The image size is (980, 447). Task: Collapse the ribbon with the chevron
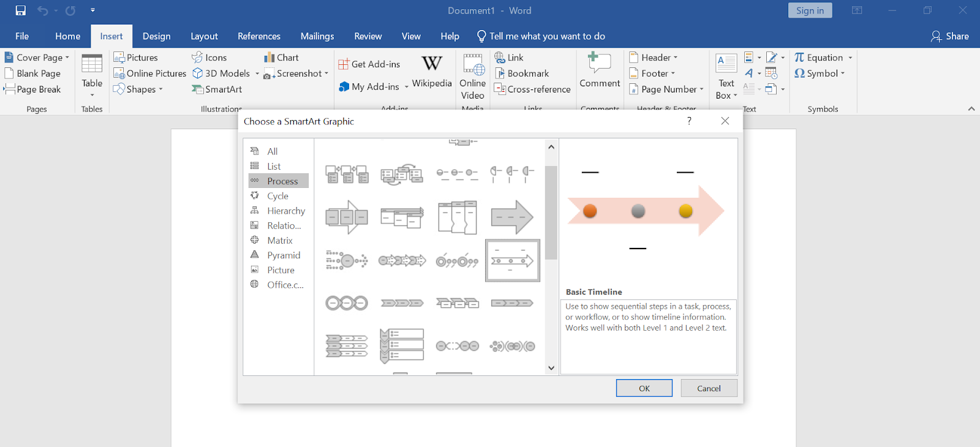tap(971, 108)
